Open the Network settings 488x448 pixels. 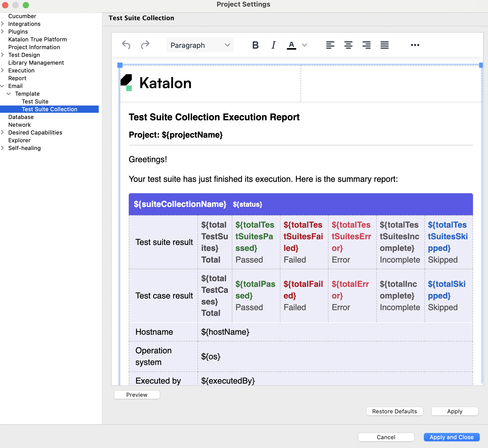click(20, 125)
